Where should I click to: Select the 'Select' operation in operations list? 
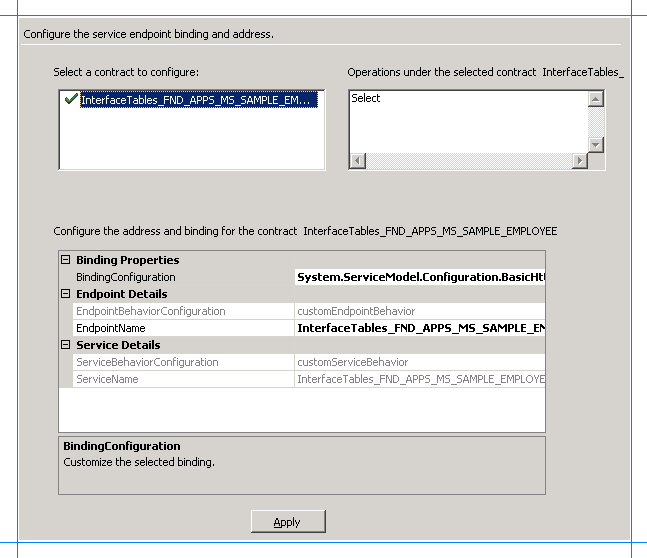(366, 98)
